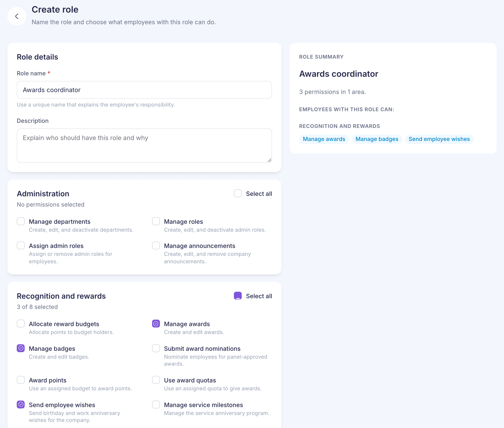The width and height of the screenshot is (504, 428).
Task: Click '3 permissions in 1 area.' text
Action: tap(332, 92)
